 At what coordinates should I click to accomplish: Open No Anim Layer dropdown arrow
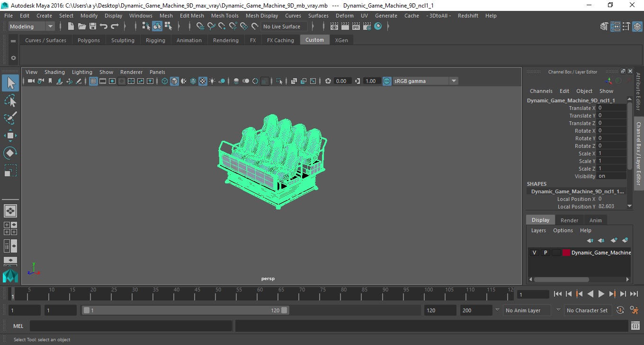497,310
